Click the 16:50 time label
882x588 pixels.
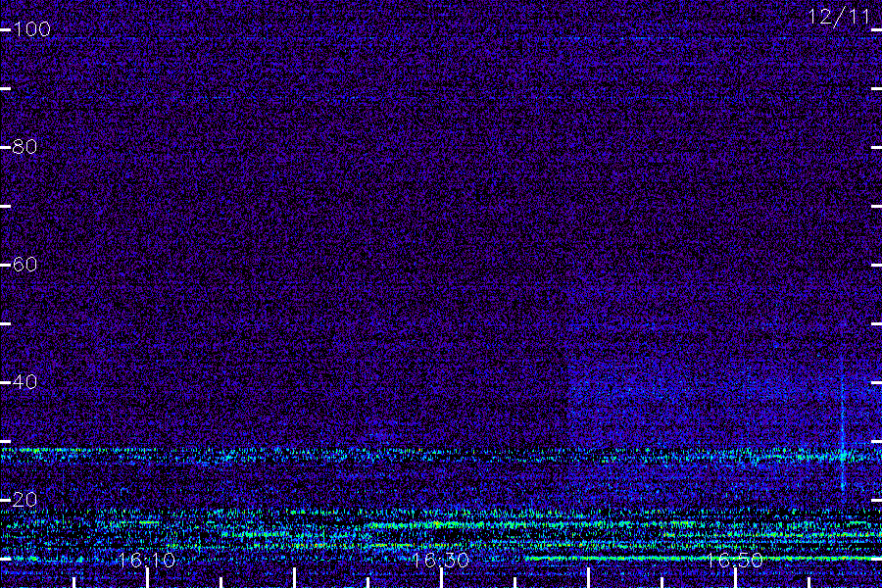(x=735, y=561)
